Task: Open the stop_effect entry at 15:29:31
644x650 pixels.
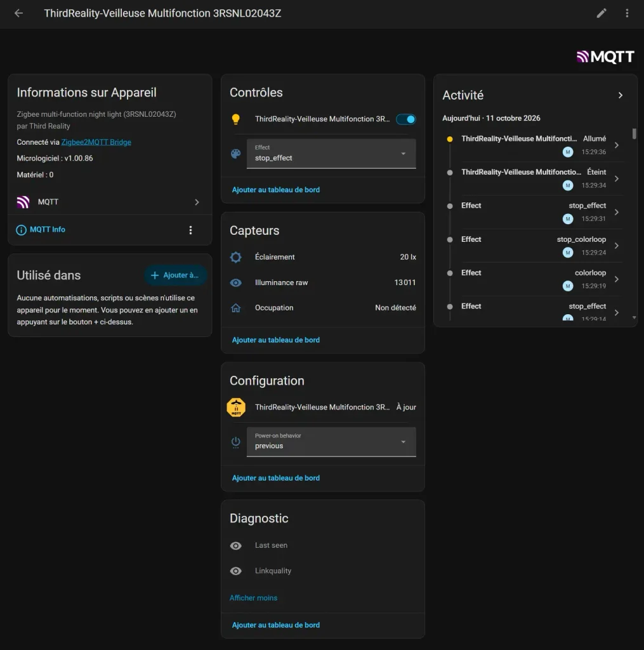Action: tap(534, 212)
